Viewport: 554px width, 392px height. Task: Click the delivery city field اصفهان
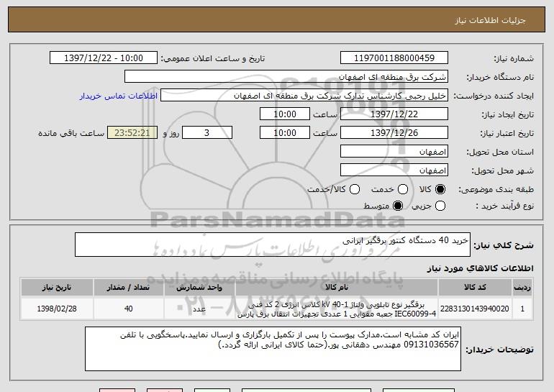pyautogui.click(x=394, y=170)
